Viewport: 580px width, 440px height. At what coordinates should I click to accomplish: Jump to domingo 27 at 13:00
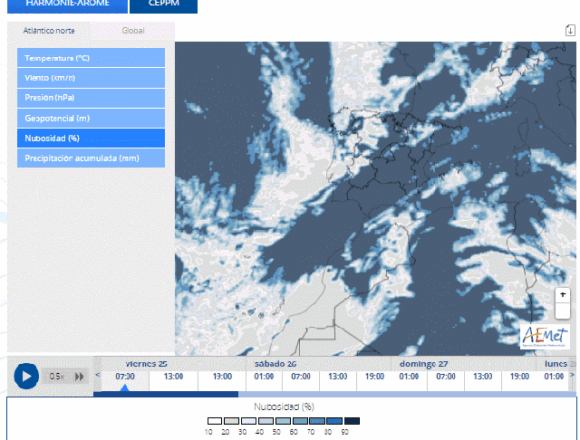[483, 376]
